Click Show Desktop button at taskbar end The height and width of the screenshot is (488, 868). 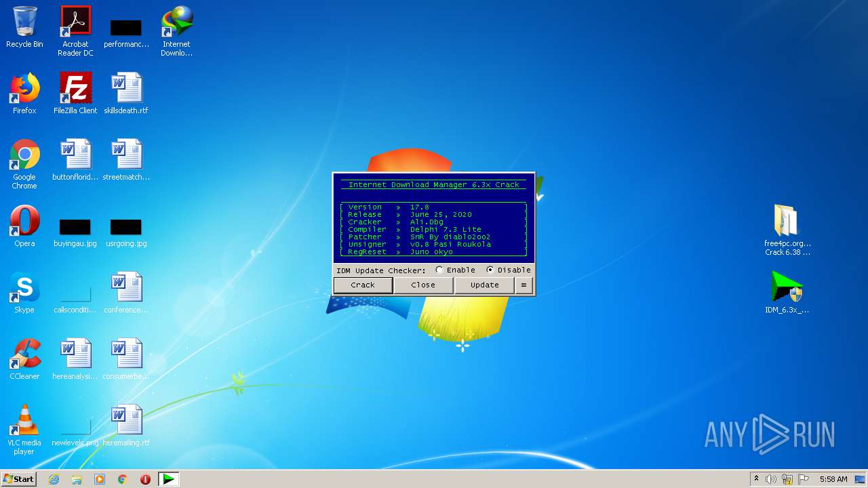click(x=861, y=479)
